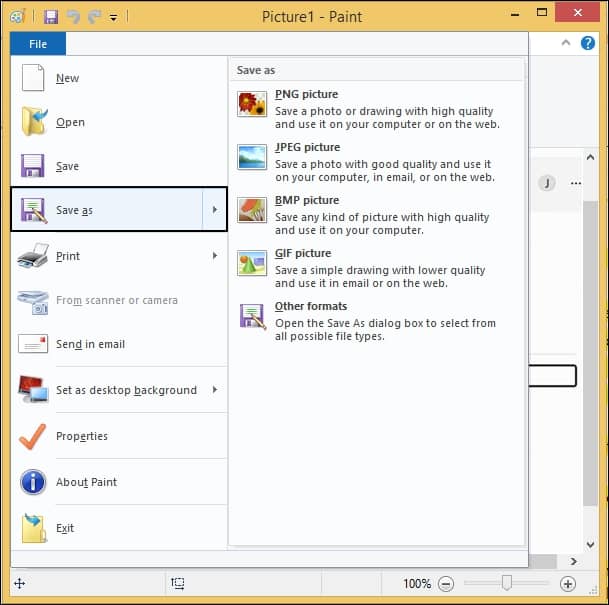The height and width of the screenshot is (605, 609).
Task: Expand Set as desktop background submenu arrow
Action: click(215, 389)
